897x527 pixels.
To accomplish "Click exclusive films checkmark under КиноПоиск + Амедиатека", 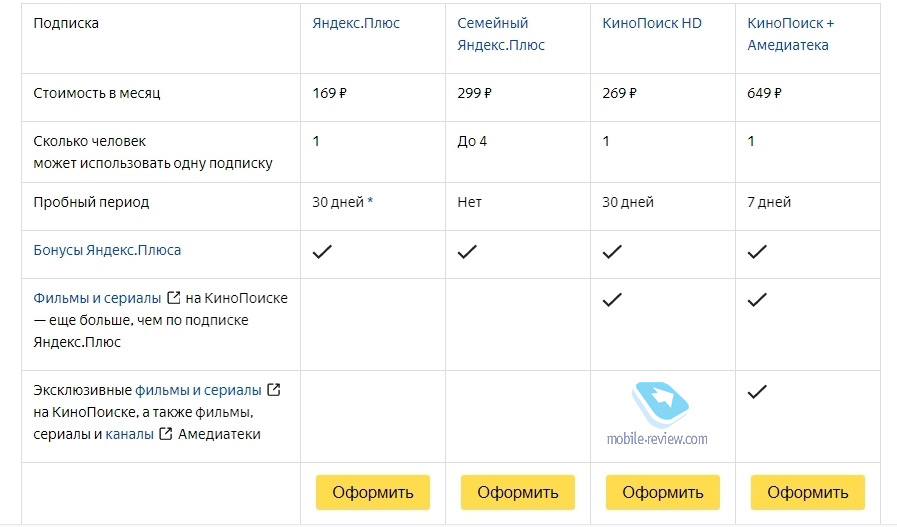I will (x=757, y=391).
